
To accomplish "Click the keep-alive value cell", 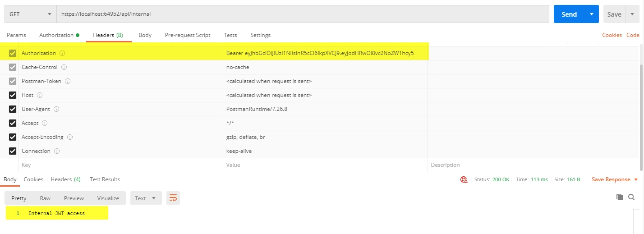I will 325,151.
